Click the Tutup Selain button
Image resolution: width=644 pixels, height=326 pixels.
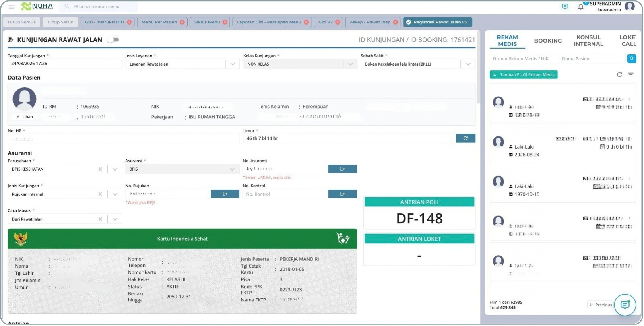point(60,22)
